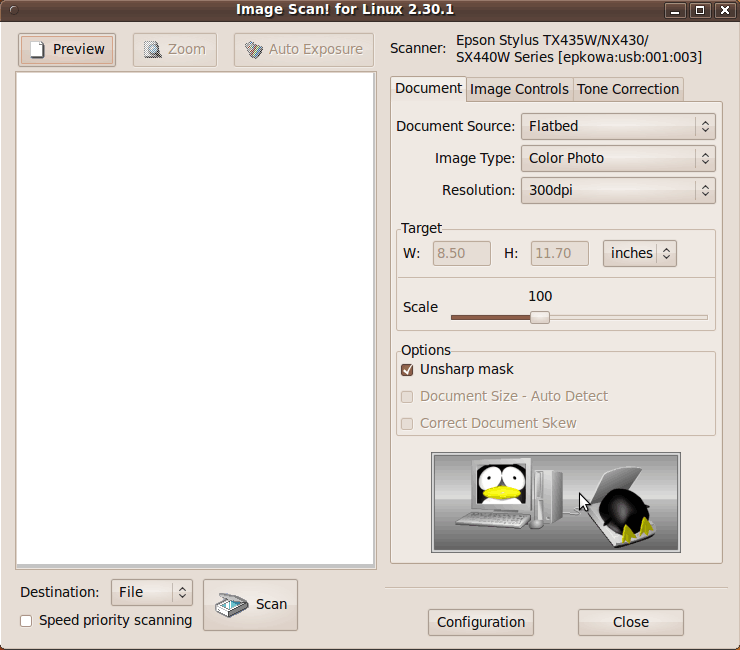Close window using title bar X
The height and width of the screenshot is (650, 740).
pos(725,10)
